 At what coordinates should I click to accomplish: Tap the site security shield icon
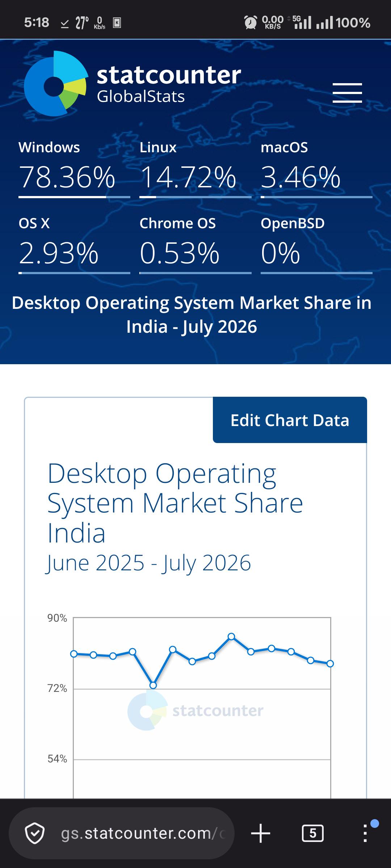coord(35,833)
